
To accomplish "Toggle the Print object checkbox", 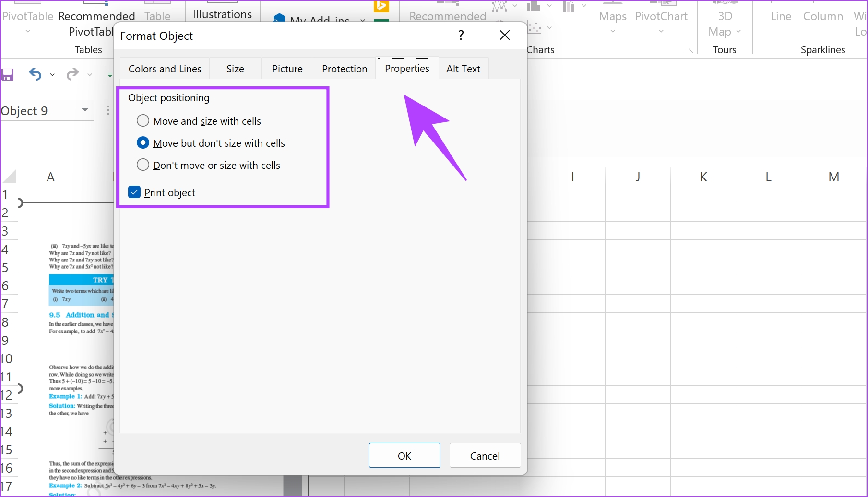I will coord(134,192).
